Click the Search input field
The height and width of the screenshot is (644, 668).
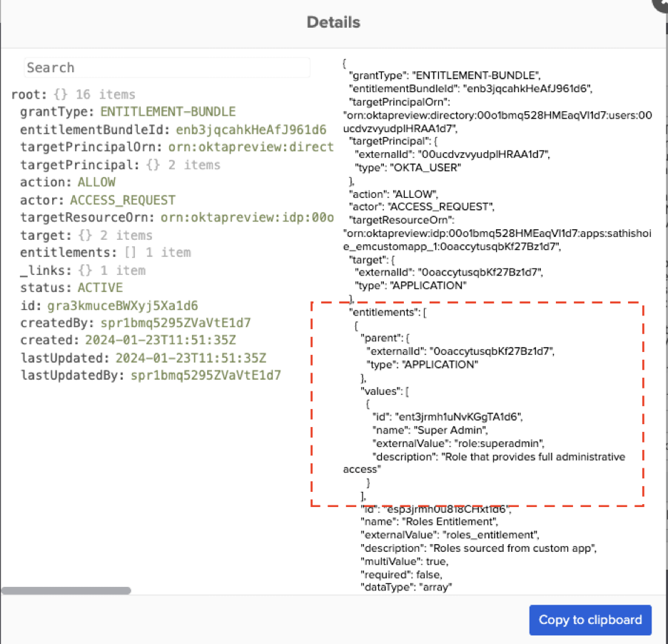(166, 67)
